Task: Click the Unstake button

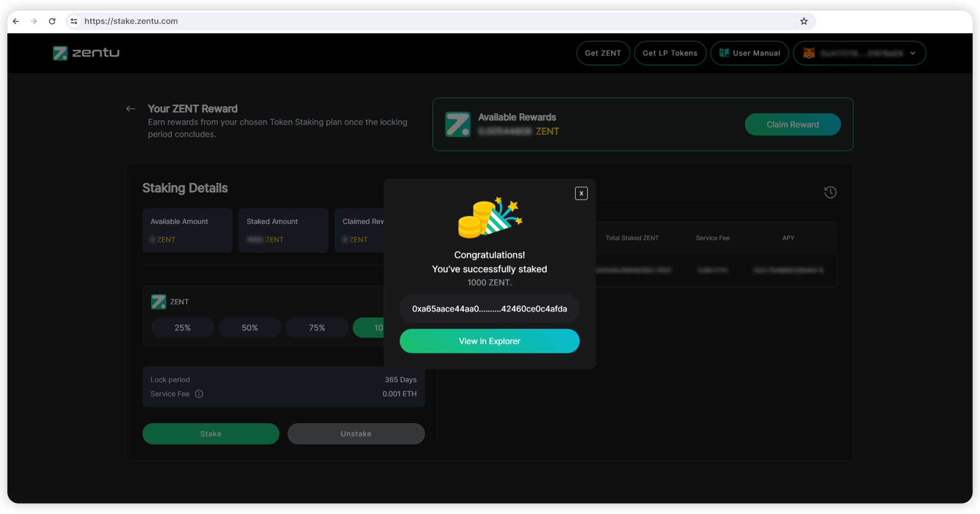Action: [356, 434]
